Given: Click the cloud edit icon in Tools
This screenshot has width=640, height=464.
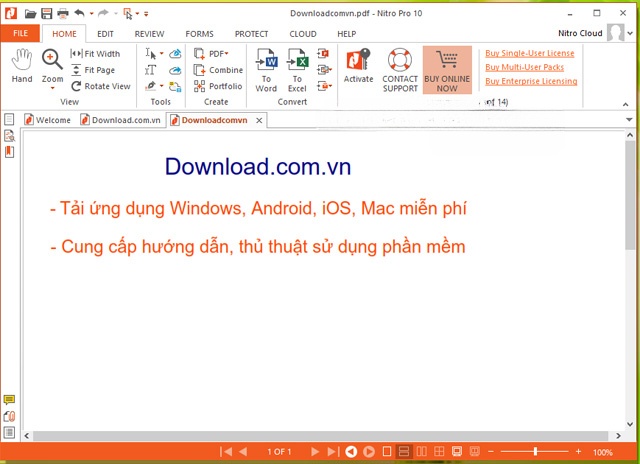Looking at the screenshot, I should tap(175, 53).
